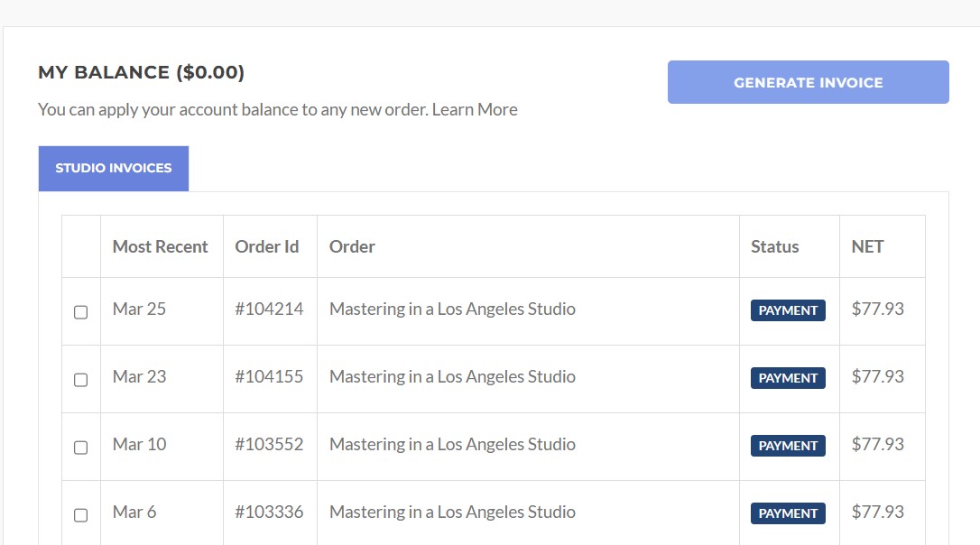Tick the Mar 6 invoice checkbox
Image resolution: width=980 pixels, height=545 pixels.
pyautogui.click(x=80, y=515)
